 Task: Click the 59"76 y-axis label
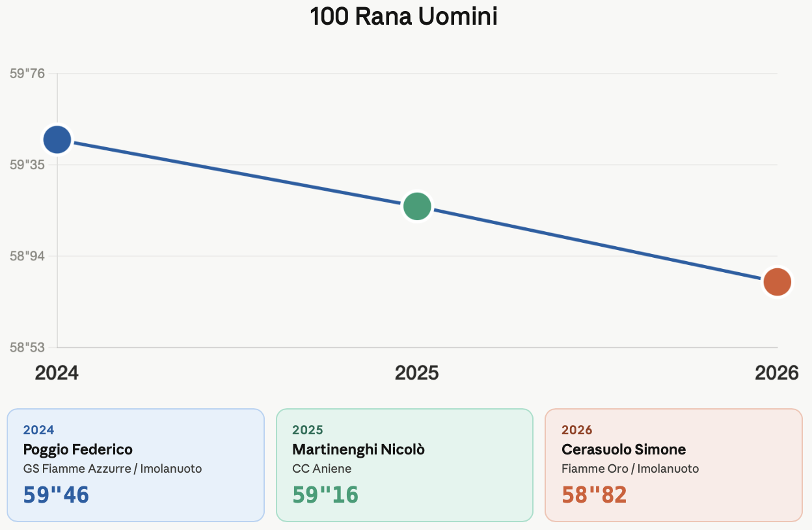tap(27, 73)
